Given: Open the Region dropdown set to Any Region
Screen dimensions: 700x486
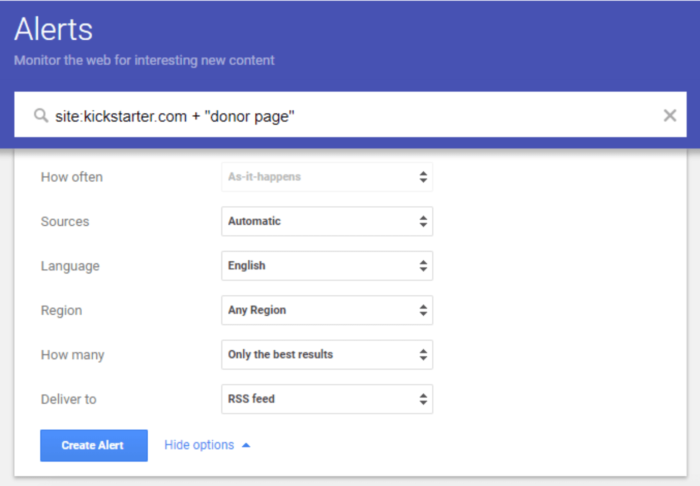Looking at the screenshot, I should [x=327, y=310].
